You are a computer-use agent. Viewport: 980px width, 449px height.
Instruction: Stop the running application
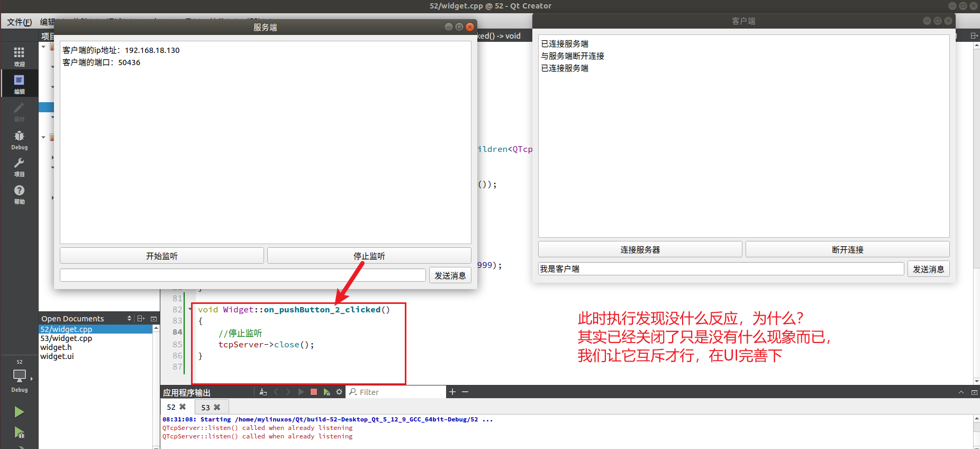click(x=314, y=392)
